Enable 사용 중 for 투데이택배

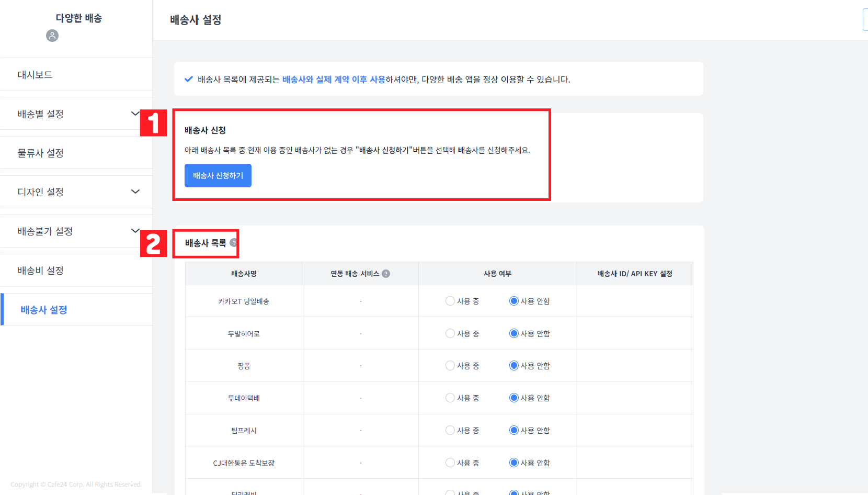pos(450,398)
